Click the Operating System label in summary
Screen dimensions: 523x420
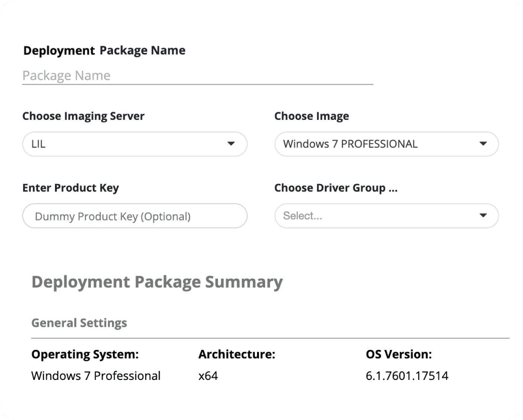click(x=85, y=354)
